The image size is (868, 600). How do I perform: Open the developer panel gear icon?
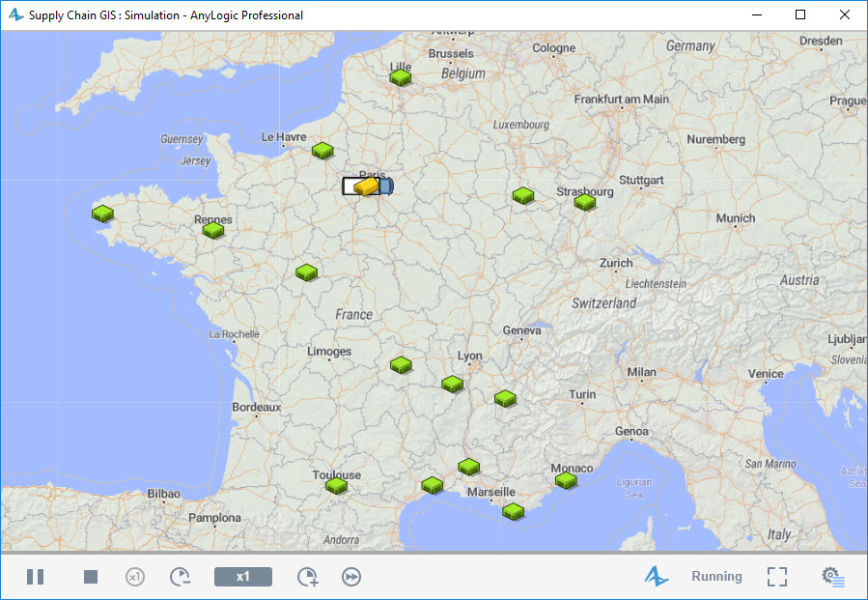(832, 576)
